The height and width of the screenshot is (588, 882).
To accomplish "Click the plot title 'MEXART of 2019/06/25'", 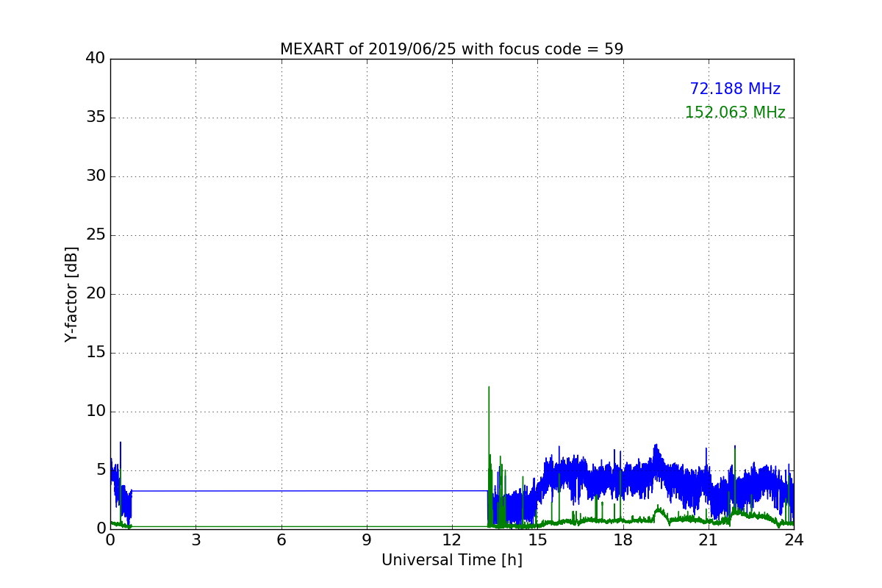I will coord(451,49).
